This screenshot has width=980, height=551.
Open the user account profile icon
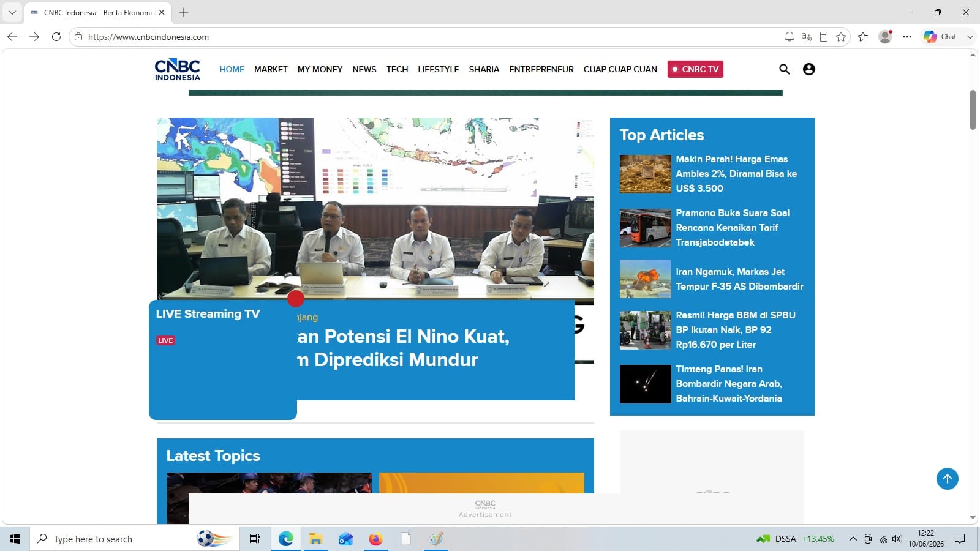(809, 69)
